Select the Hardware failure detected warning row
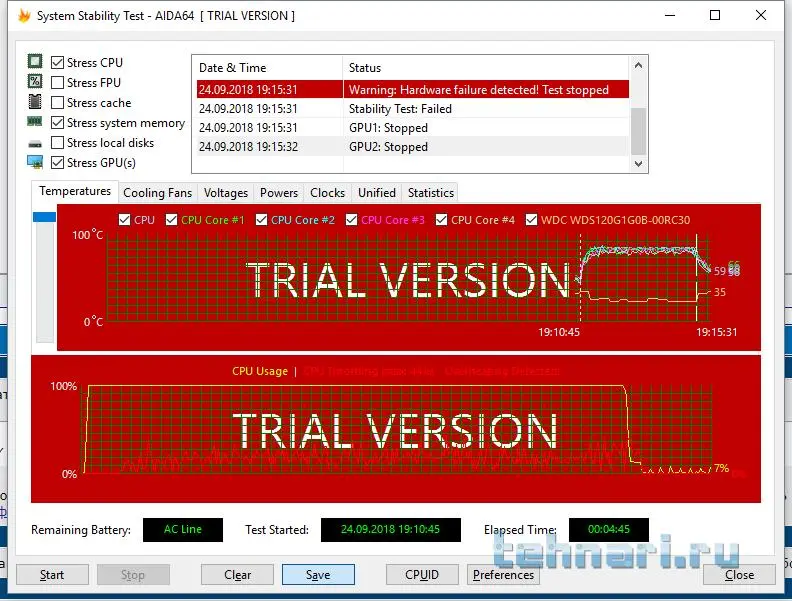Screen dimensions: 792x601 point(413,89)
